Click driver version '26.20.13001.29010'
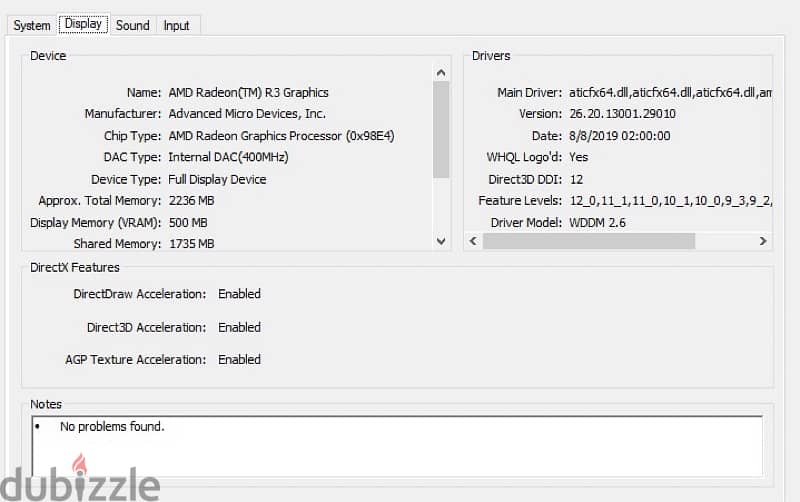The width and height of the screenshot is (800, 502). (622, 114)
